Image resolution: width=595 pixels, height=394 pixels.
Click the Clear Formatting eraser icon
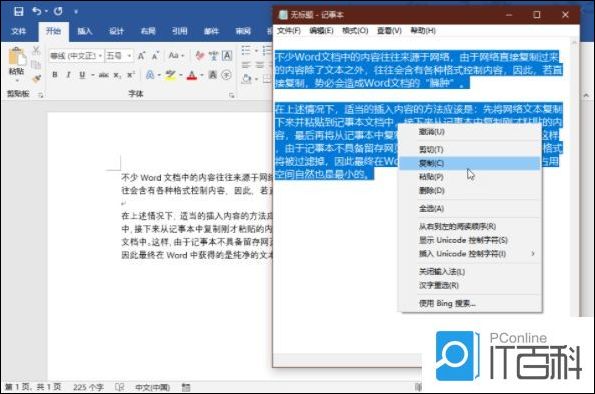[x=200, y=56]
